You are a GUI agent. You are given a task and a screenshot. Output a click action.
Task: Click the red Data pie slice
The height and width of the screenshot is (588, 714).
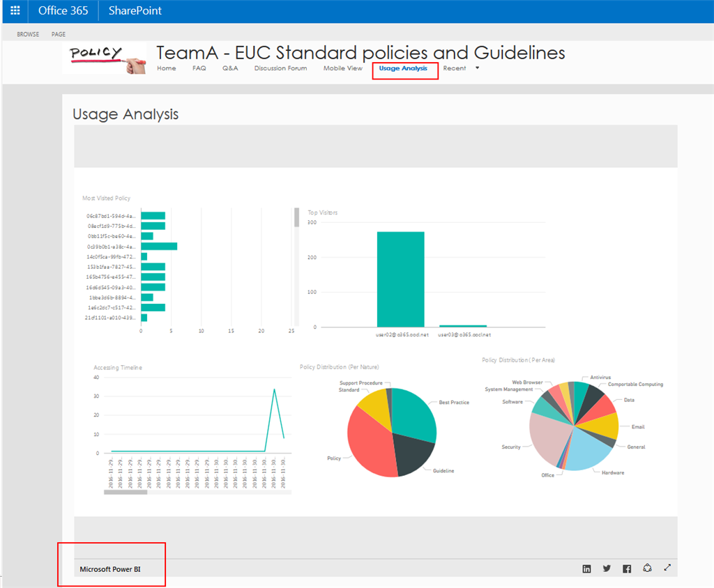(x=600, y=409)
